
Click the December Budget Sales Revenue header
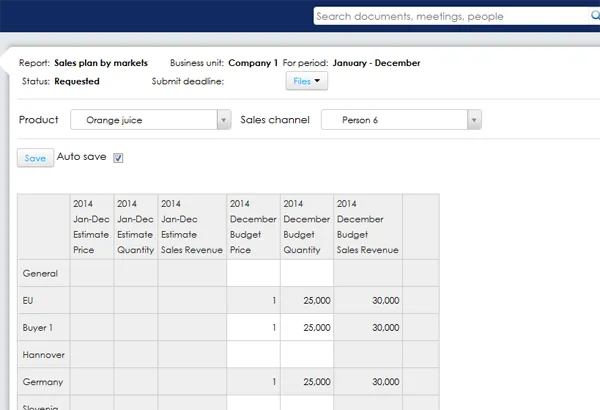368,227
